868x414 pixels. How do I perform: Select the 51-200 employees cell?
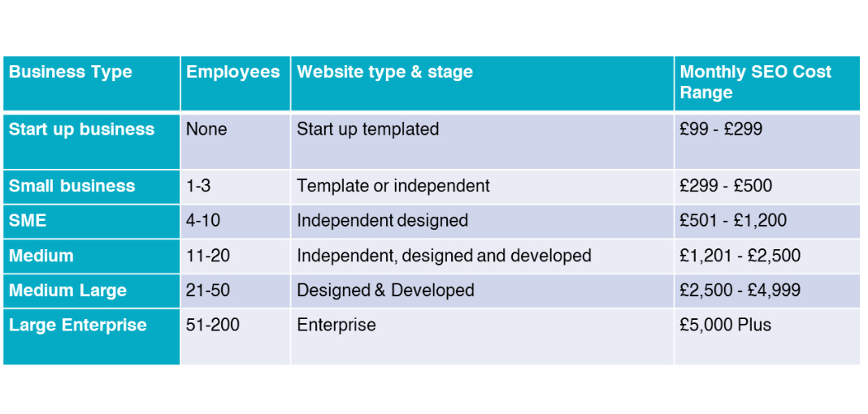(x=213, y=326)
